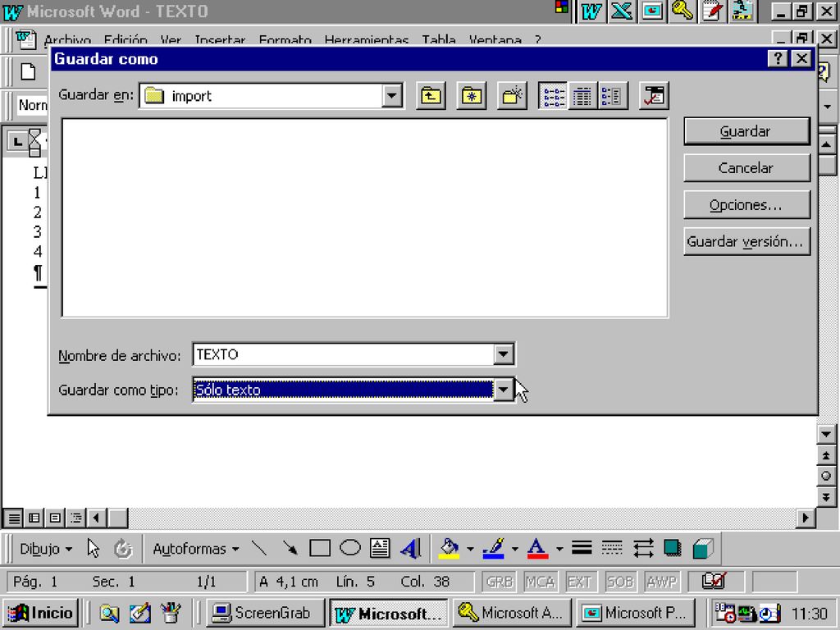The width and height of the screenshot is (840, 630).
Task: Open the commands and settings icon
Action: click(x=654, y=96)
